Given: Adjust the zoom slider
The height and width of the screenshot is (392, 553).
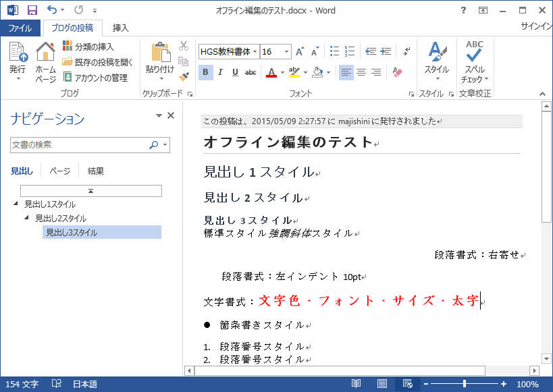Looking at the screenshot, I should point(463,383).
